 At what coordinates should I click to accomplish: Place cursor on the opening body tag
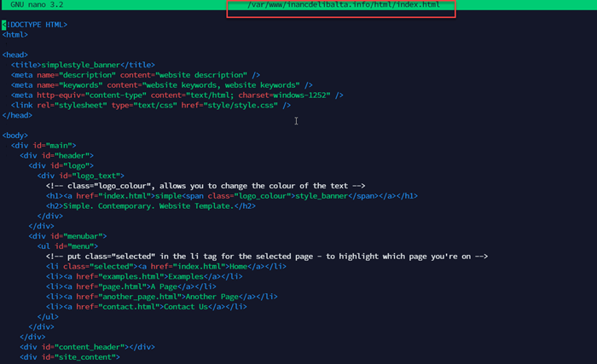pyautogui.click(x=14, y=136)
